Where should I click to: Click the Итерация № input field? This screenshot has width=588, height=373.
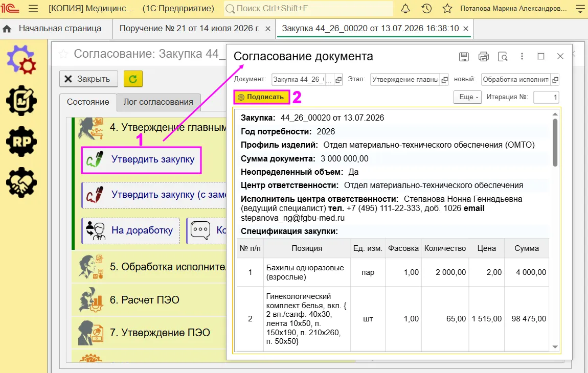[x=546, y=97]
